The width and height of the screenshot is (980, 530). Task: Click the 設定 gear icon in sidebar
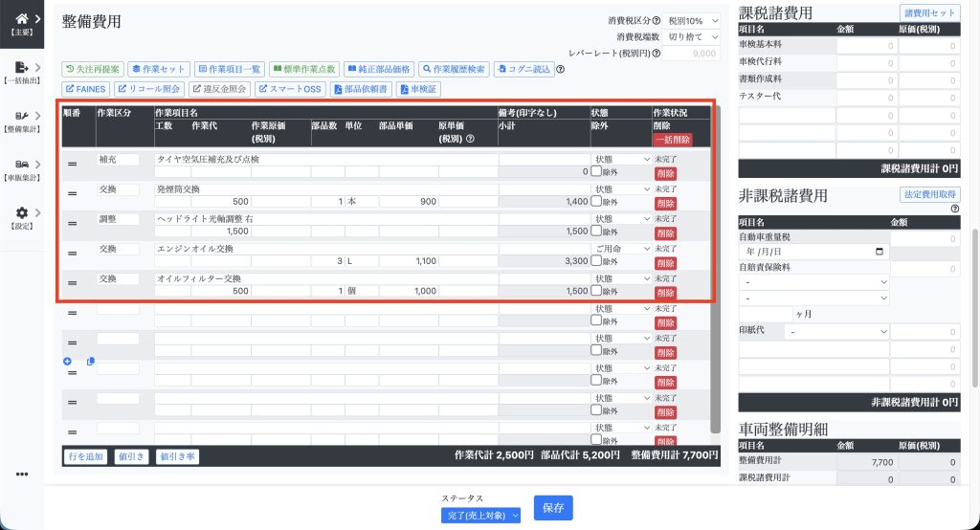[21, 212]
